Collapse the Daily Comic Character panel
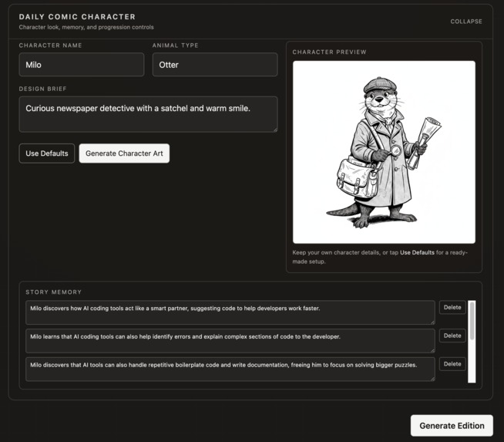The image size is (504, 442). pyautogui.click(x=466, y=22)
